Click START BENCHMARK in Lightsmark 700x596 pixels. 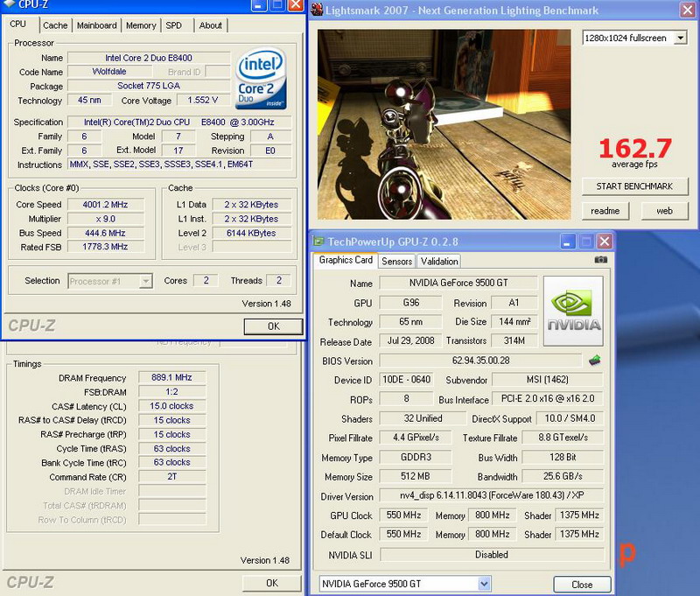(x=635, y=186)
